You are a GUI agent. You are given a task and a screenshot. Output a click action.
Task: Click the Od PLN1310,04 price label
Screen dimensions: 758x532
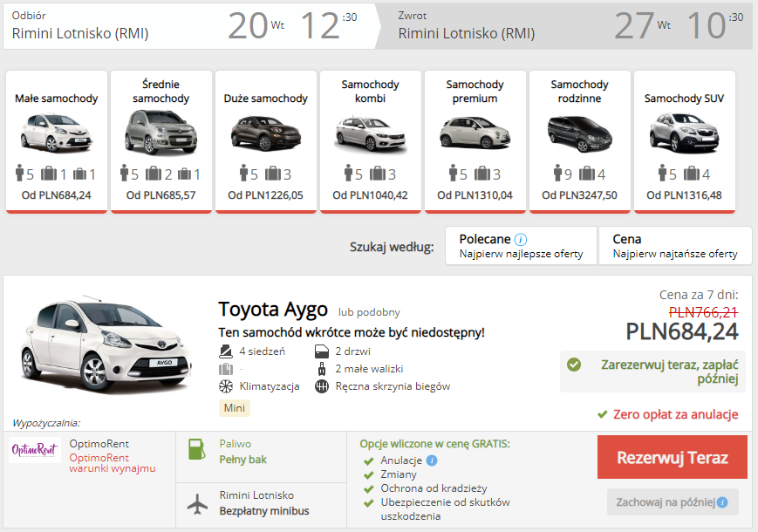click(x=475, y=195)
